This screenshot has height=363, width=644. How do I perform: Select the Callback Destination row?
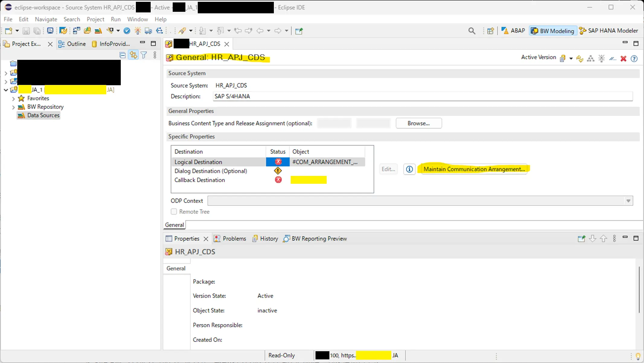tap(268, 180)
